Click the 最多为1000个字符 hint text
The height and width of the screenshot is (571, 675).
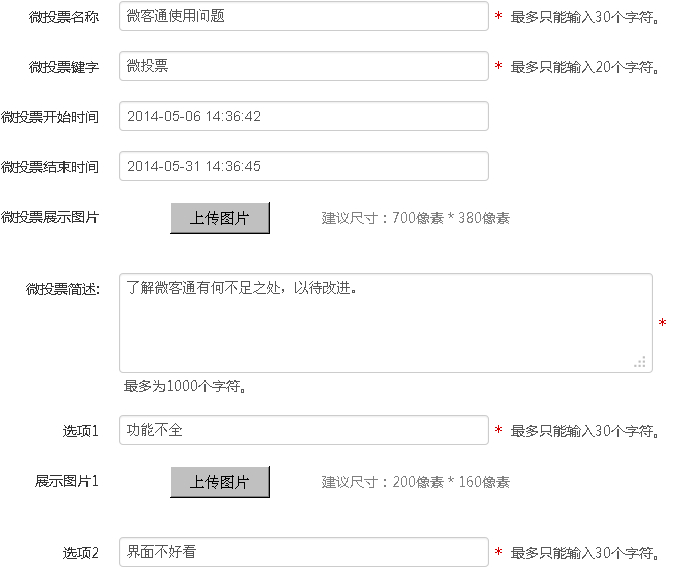[185, 386]
